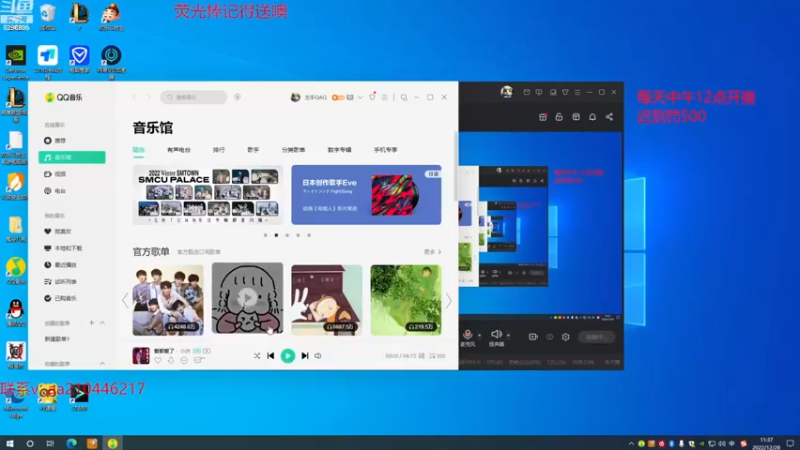800x450 pixels.
Task: Open more options circle icon under song title
Action: pyautogui.click(x=184, y=360)
